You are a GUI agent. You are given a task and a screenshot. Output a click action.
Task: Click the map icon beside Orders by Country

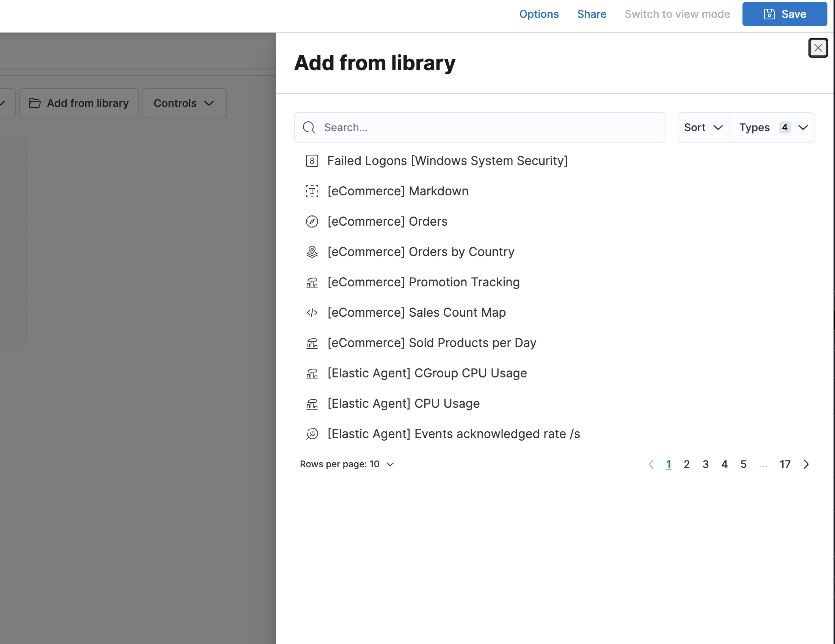tap(312, 251)
